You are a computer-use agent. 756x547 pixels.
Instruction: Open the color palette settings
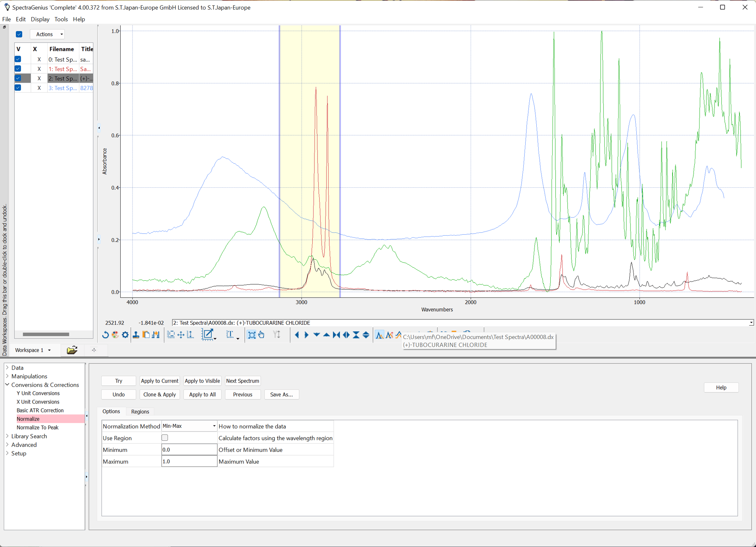click(115, 335)
